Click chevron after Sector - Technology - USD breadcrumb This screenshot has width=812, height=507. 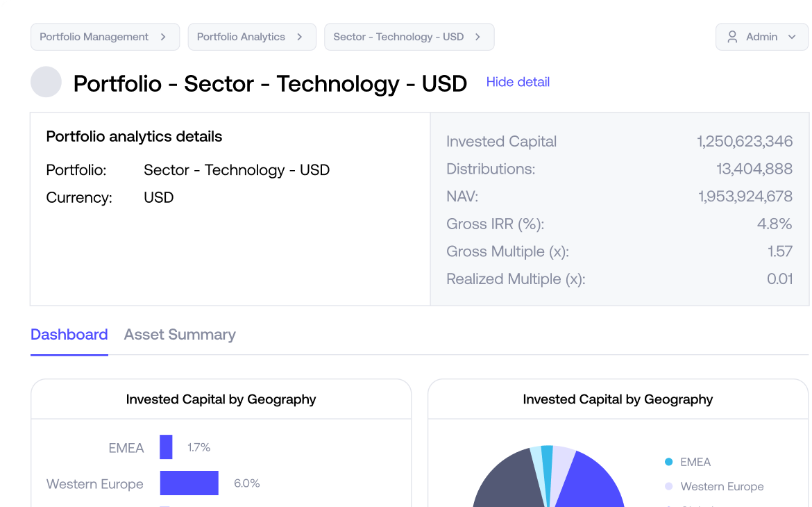click(477, 37)
